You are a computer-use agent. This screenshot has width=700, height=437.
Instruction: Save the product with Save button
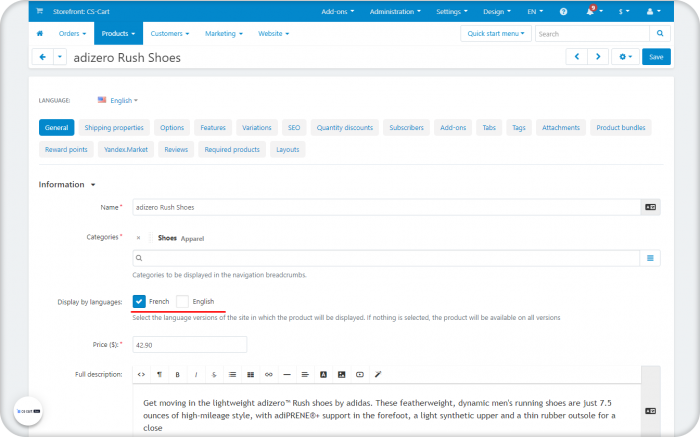click(656, 57)
